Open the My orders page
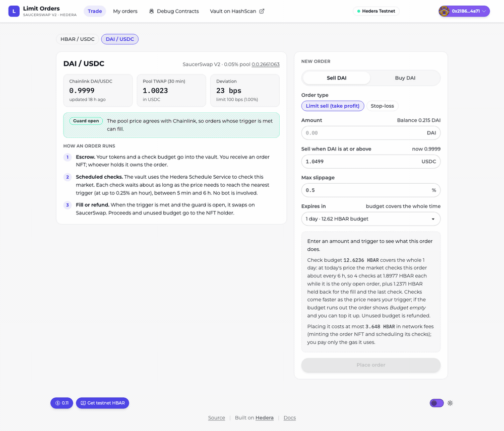Image resolution: width=504 pixels, height=431 pixels. (125, 11)
